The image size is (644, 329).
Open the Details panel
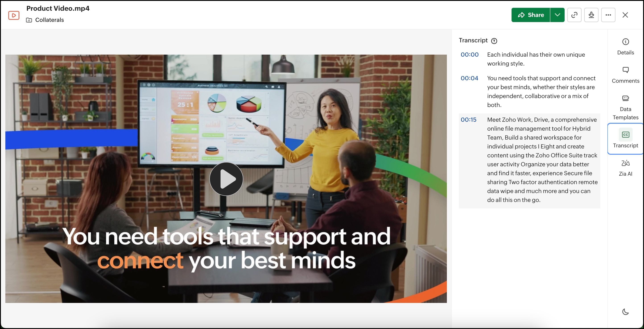click(x=625, y=46)
